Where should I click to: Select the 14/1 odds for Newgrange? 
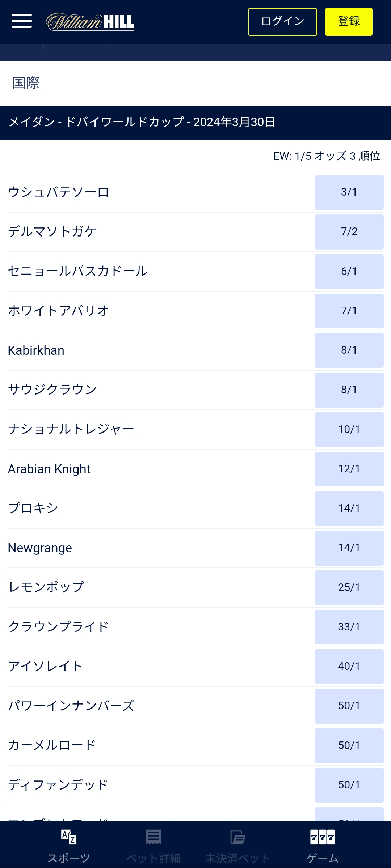[349, 548]
